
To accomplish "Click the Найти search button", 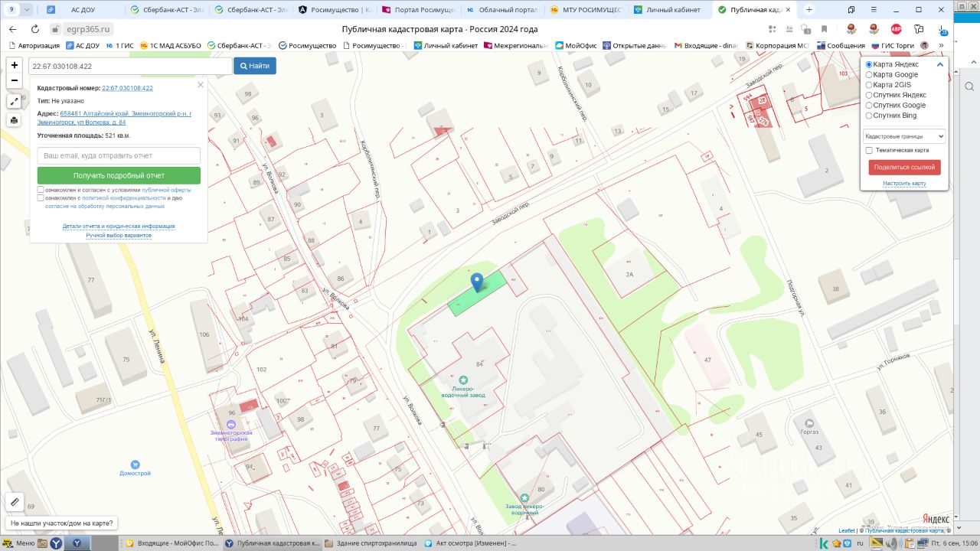I will (x=255, y=66).
